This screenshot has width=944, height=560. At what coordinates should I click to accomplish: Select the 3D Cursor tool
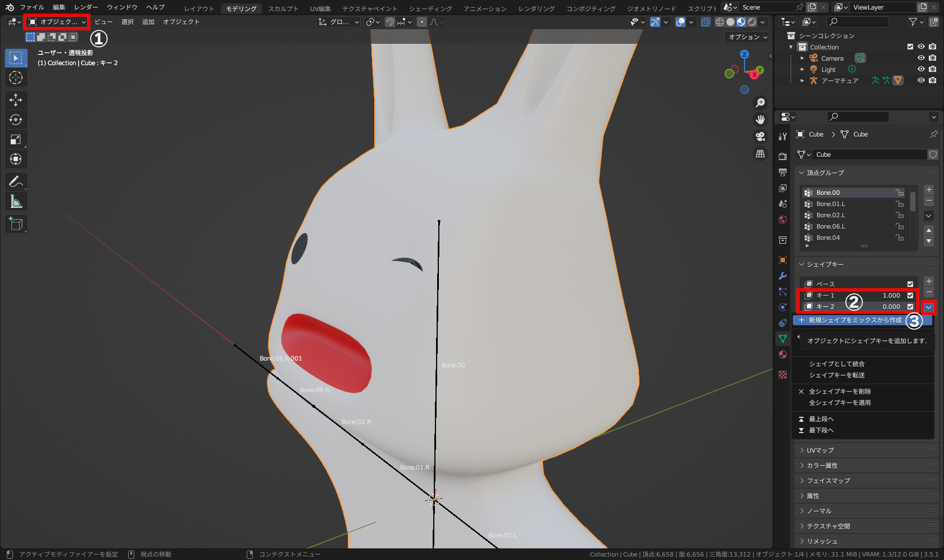[16, 78]
